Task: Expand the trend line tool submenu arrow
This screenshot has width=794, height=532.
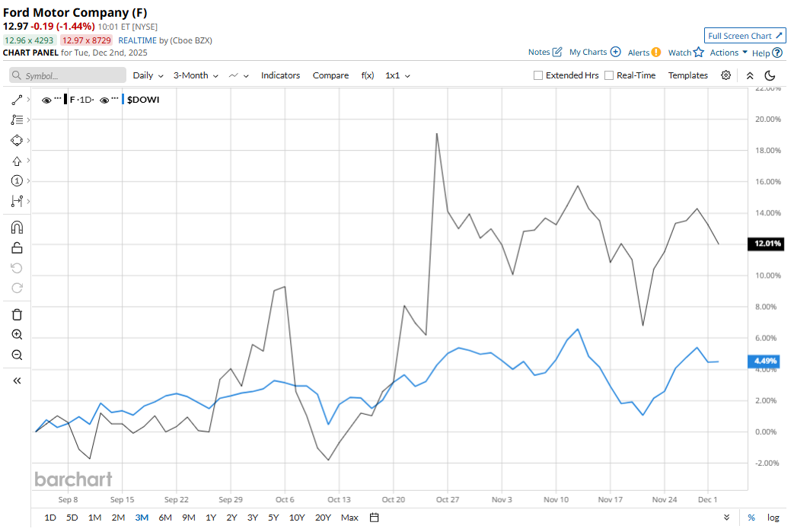Action: point(28,100)
